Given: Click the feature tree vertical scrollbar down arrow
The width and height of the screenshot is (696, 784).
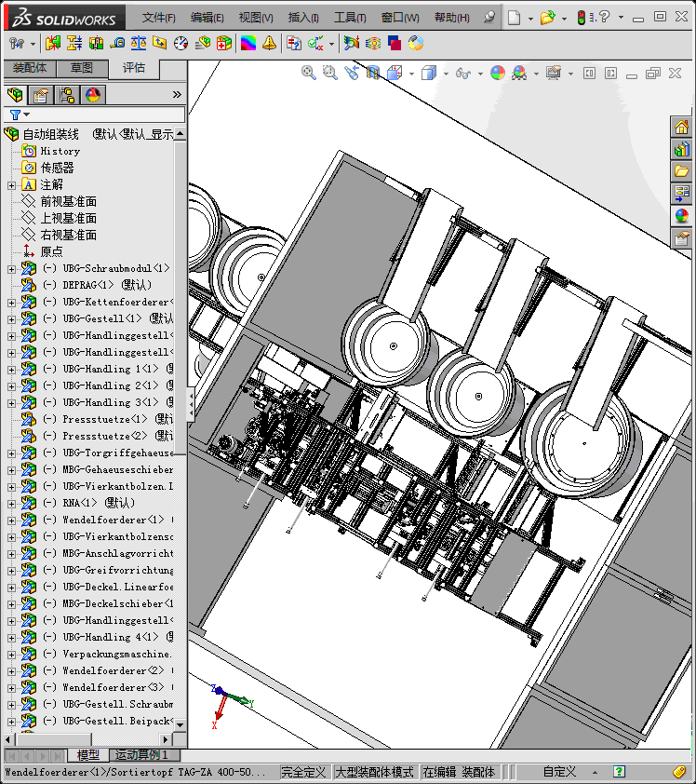Looking at the screenshot, I should (x=180, y=724).
